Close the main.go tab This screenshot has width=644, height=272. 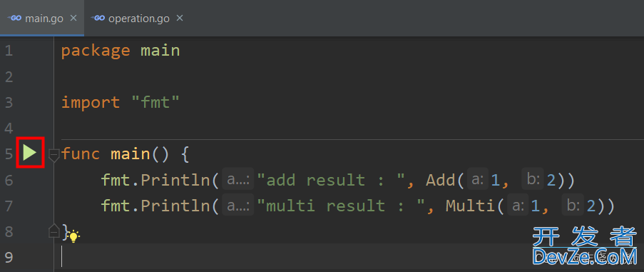pyautogui.click(x=73, y=18)
